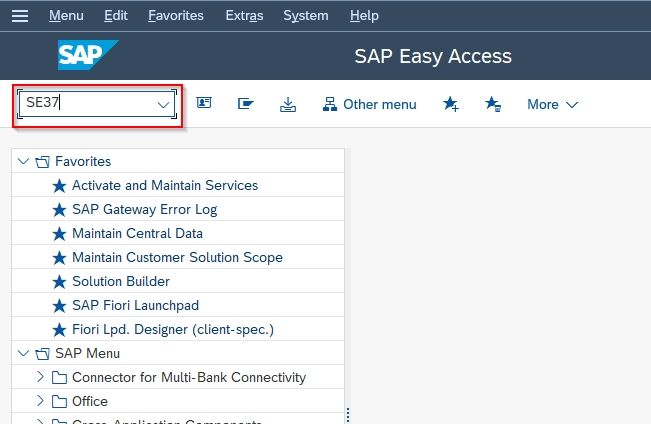Click star icon beside Solution Builder
651x424 pixels.
tap(59, 282)
